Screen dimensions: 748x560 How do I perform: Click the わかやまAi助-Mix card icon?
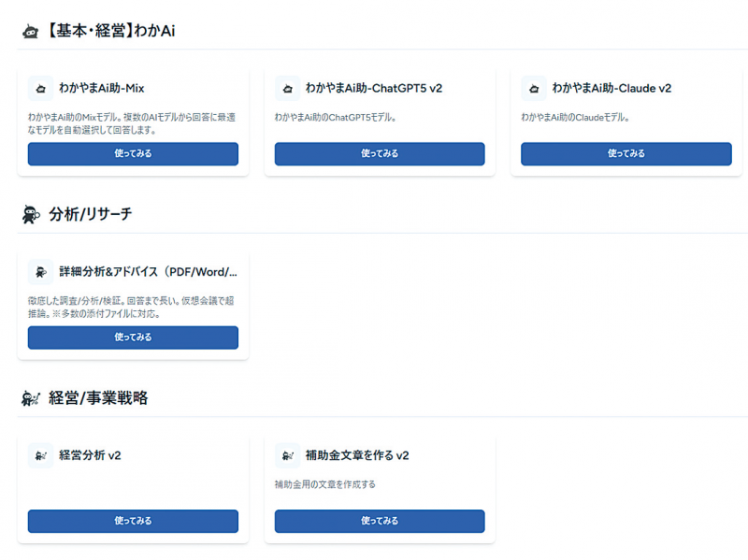coord(40,88)
